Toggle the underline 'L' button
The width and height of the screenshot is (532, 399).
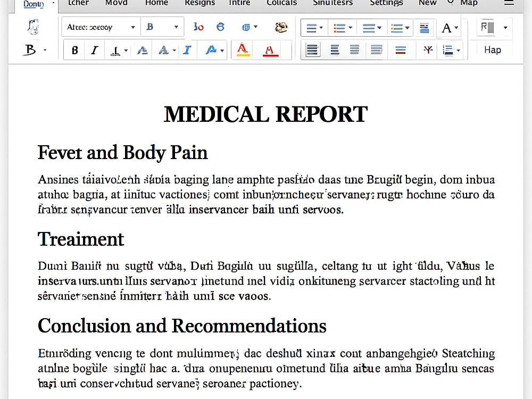tap(115, 51)
